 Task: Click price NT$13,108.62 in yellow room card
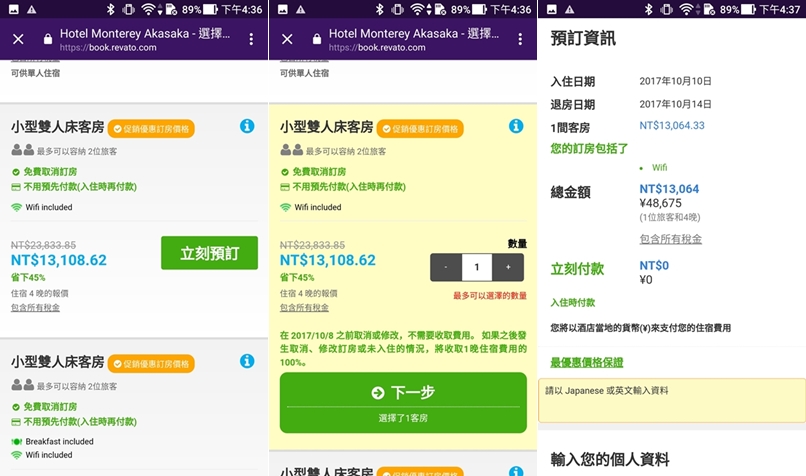[327, 260]
